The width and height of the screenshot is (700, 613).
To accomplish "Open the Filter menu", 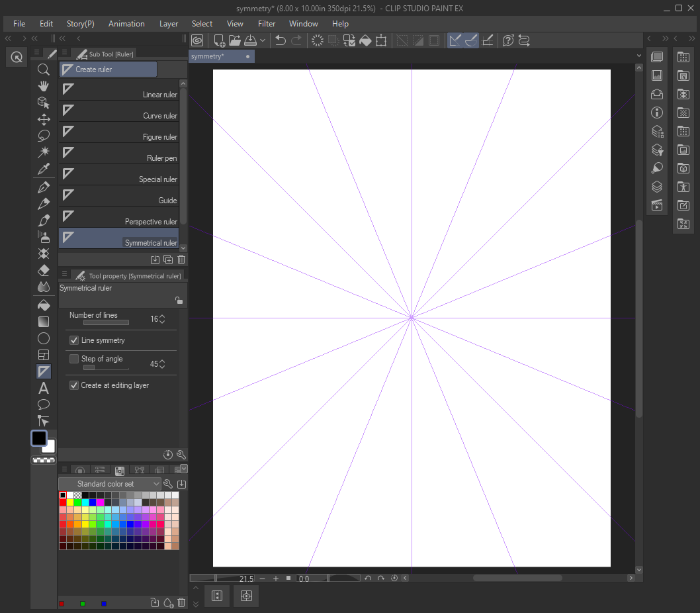I will click(x=267, y=24).
